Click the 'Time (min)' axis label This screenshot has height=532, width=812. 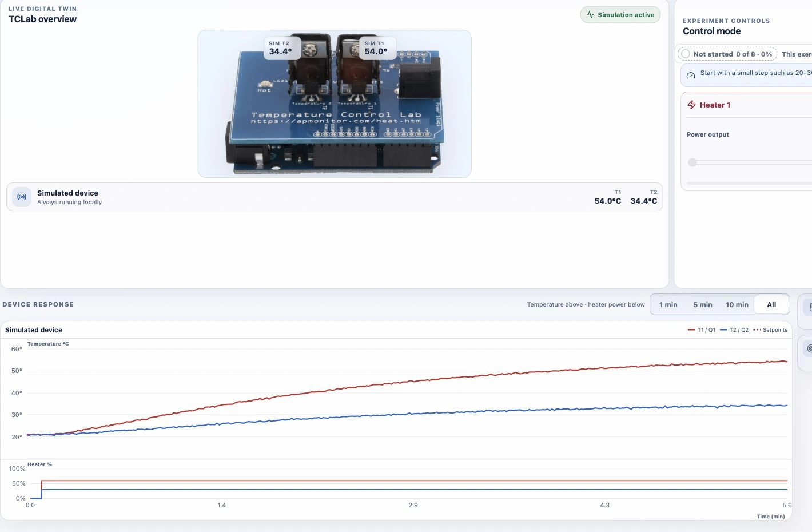(771, 517)
